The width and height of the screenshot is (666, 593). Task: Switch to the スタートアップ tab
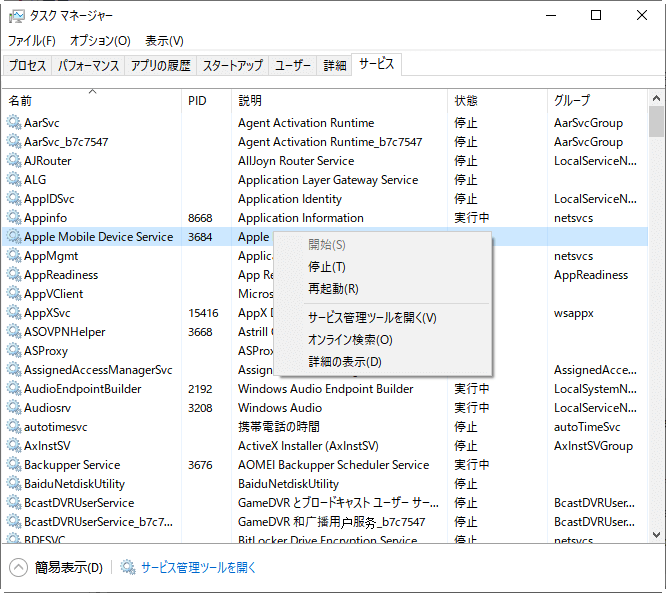pyautogui.click(x=233, y=66)
